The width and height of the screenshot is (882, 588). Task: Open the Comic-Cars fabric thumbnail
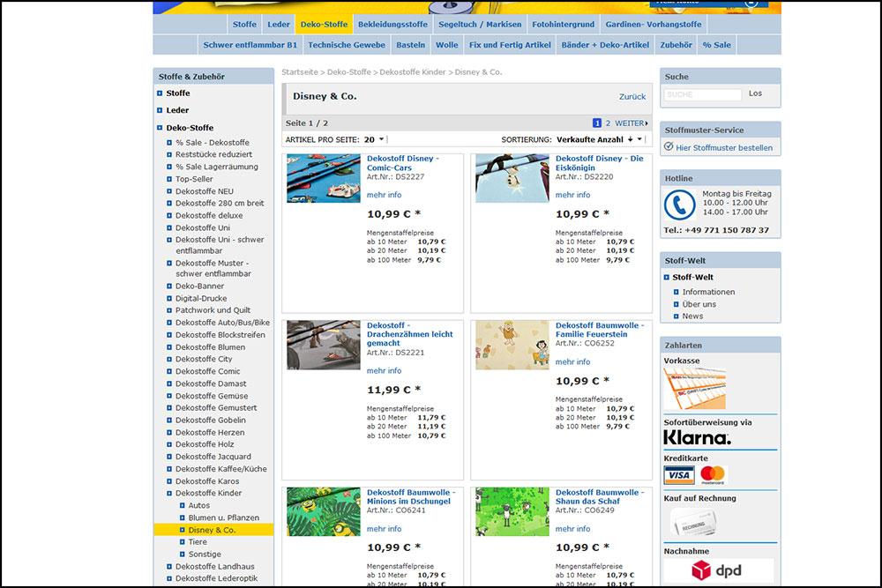[324, 179]
